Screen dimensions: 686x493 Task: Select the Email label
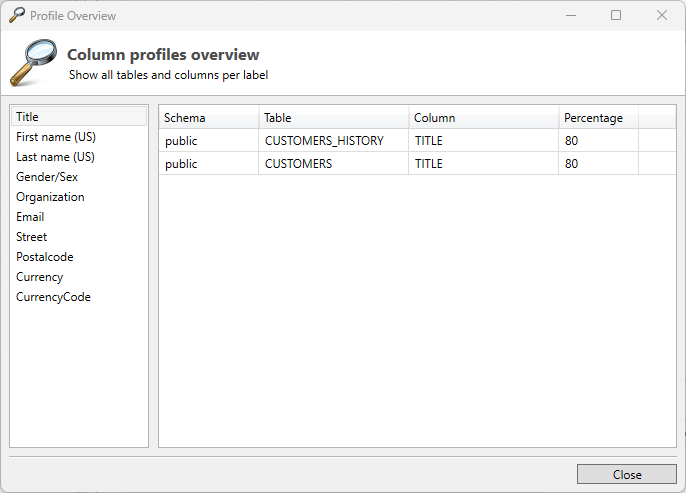[x=30, y=217]
